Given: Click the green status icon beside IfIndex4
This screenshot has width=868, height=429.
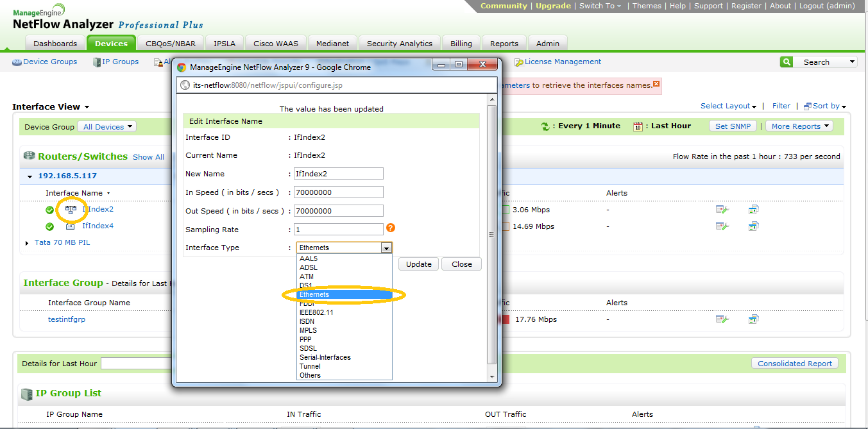Looking at the screenshot, I should pyautogui.click(x=49, y=226).
